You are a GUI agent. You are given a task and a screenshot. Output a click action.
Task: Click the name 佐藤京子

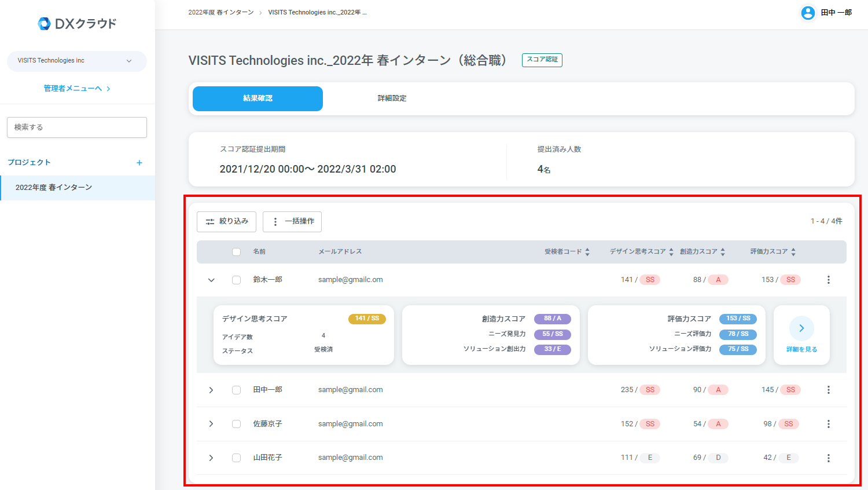(267, 424)
